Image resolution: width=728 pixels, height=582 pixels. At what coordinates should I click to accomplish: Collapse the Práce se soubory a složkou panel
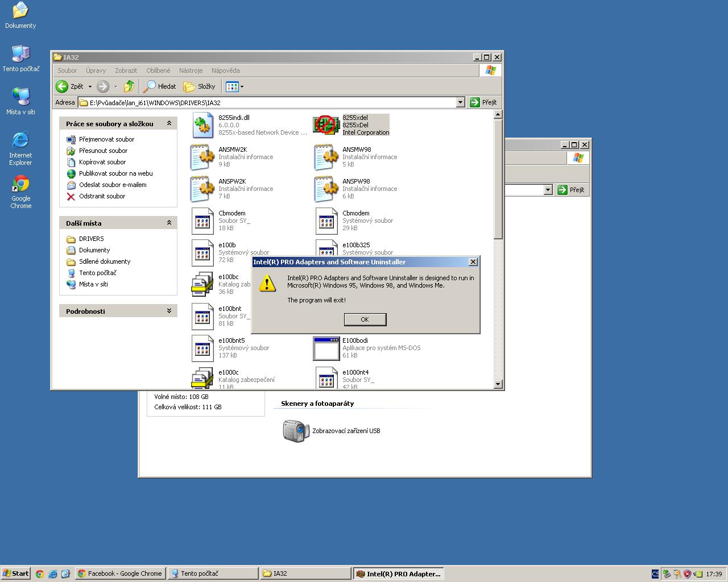click(169, 123)
